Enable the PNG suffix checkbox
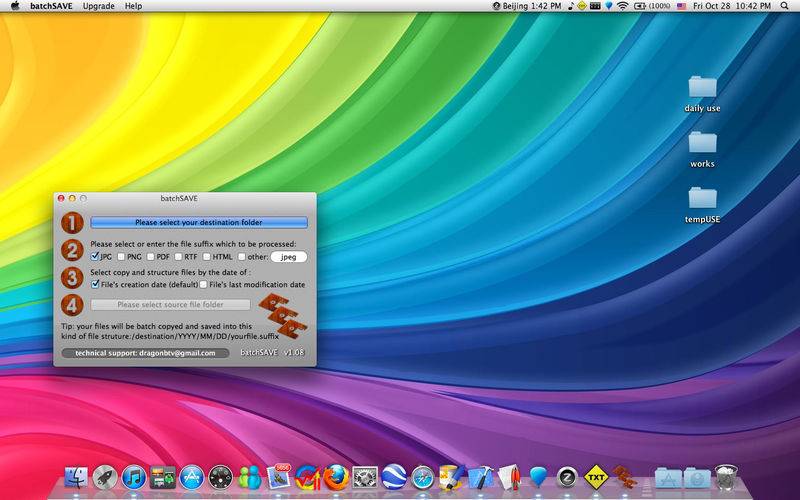 [x=121, y=257]
